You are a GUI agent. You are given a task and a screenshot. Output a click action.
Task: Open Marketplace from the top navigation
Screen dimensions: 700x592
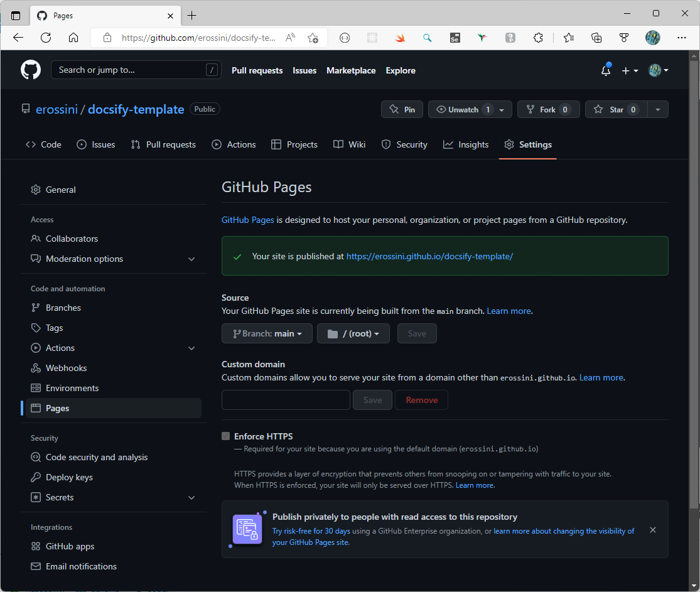tap(351, 70)
